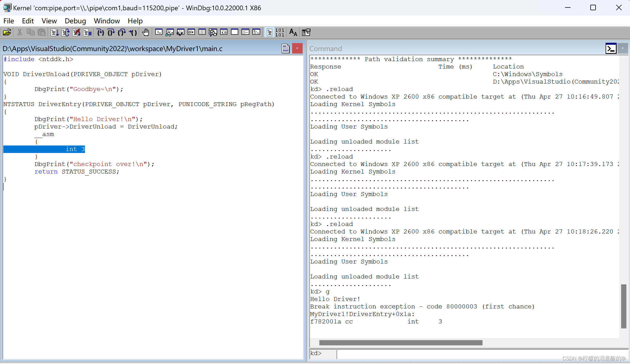Click the Go (continue execution) icon
The image size is (630, 364).
(55, 32)
